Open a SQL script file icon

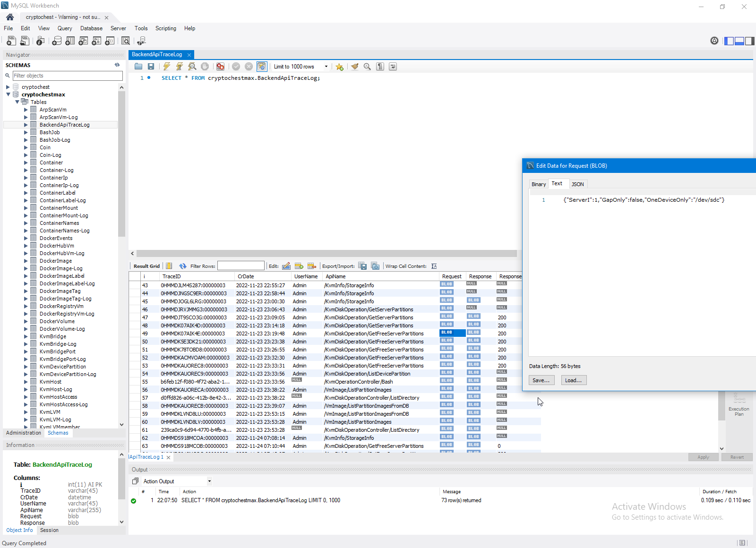(x=25, y=41)
